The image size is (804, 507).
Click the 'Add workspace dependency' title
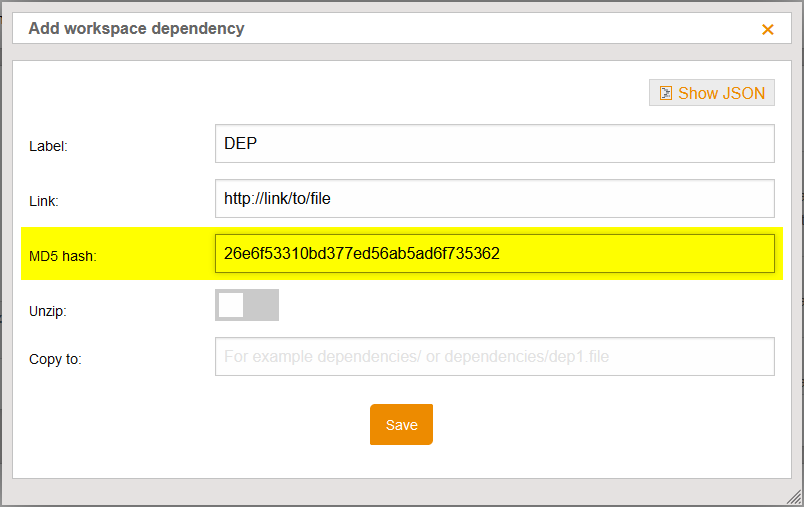[136, 28]
